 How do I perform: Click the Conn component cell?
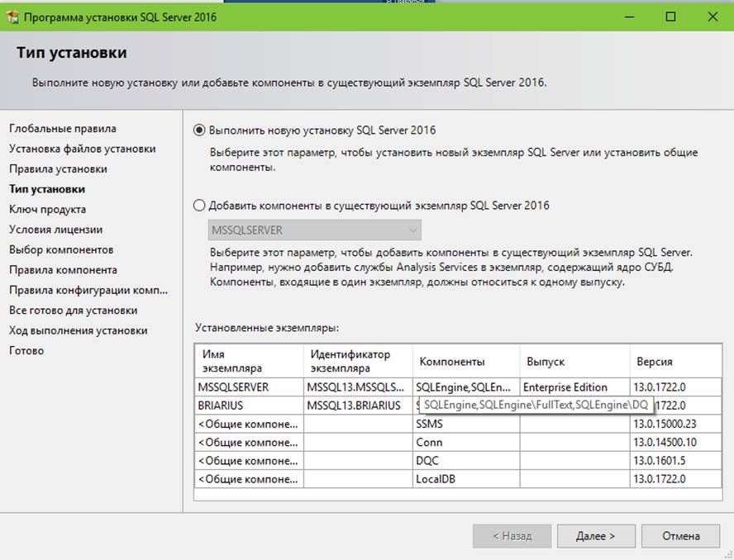(x=466, y=442)
